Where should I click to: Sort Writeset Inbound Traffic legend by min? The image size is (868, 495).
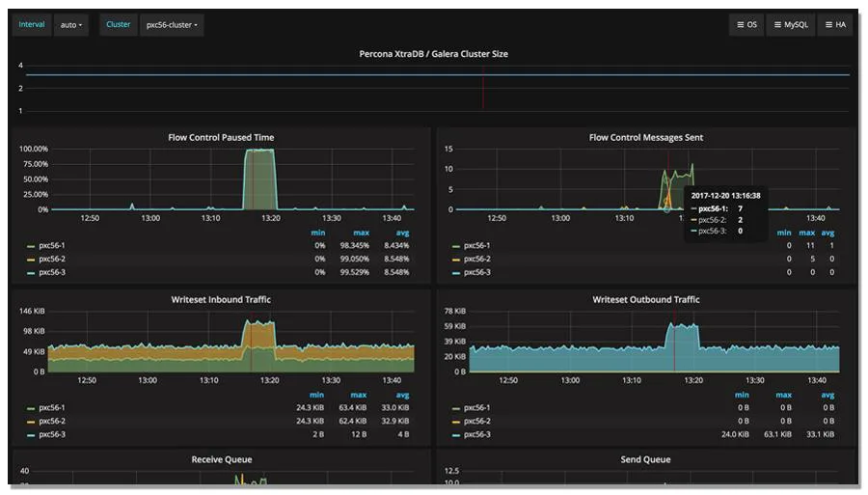pyautogui.click(x=316, y=395)
